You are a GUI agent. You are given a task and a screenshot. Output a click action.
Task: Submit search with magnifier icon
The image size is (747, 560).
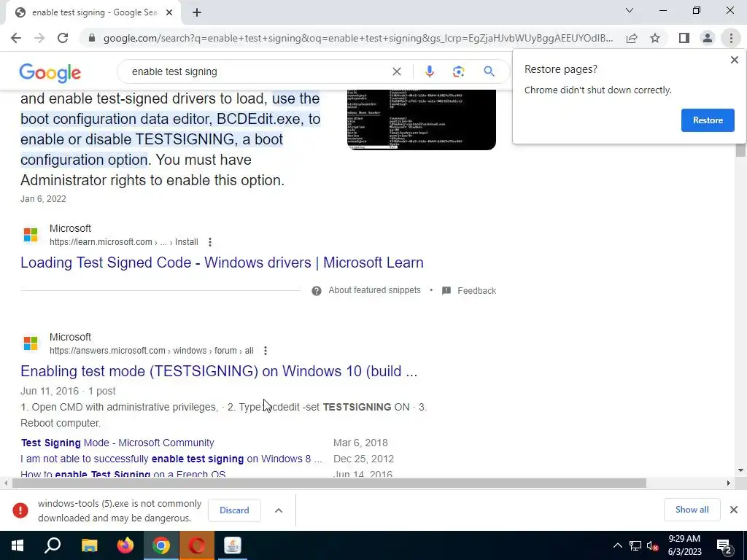coord(489,71)
